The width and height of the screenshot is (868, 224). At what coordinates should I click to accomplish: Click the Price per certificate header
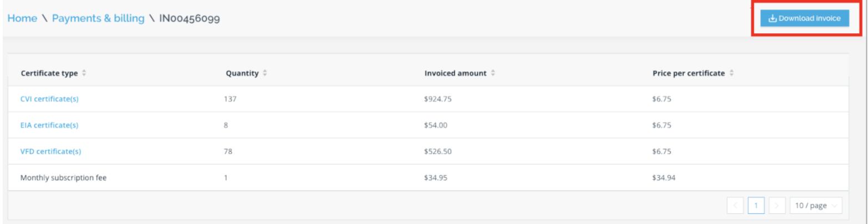pos(689,73)
